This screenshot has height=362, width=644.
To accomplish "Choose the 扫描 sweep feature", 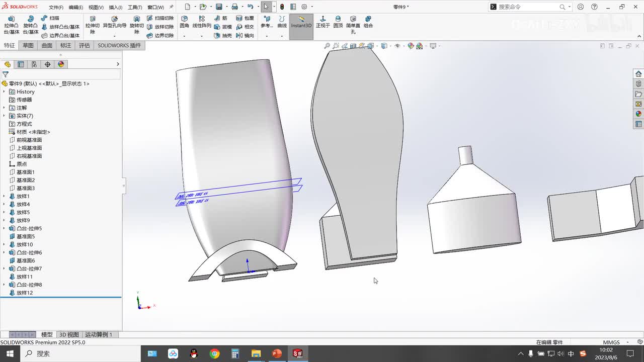I will coord(50,18).
